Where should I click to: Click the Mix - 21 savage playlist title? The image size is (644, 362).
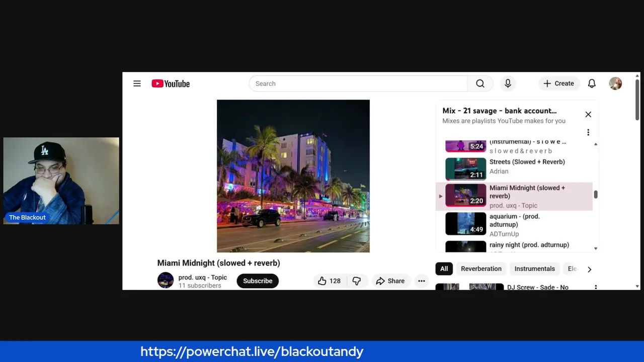click(x=499, y=111)
